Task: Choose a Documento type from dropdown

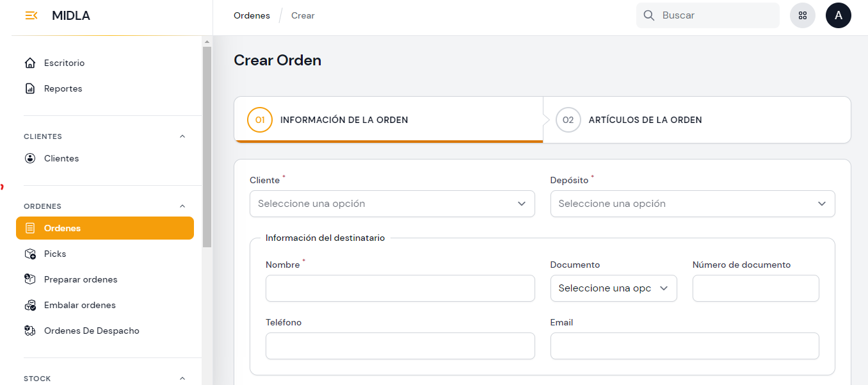Action: click(613, 288)
